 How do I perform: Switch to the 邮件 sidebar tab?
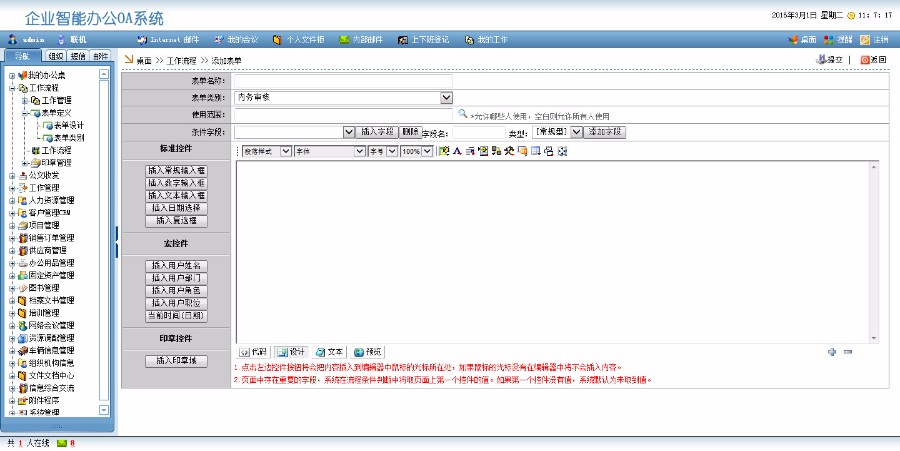click(x=100, y=56)
